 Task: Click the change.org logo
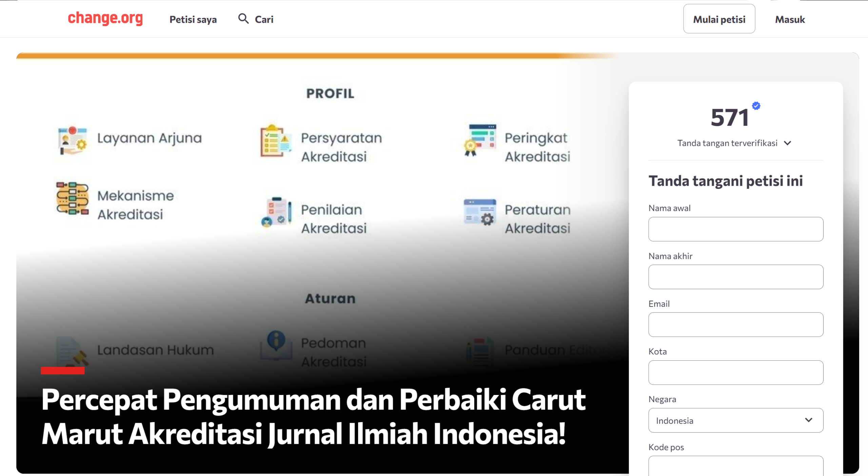coord(105,18)
